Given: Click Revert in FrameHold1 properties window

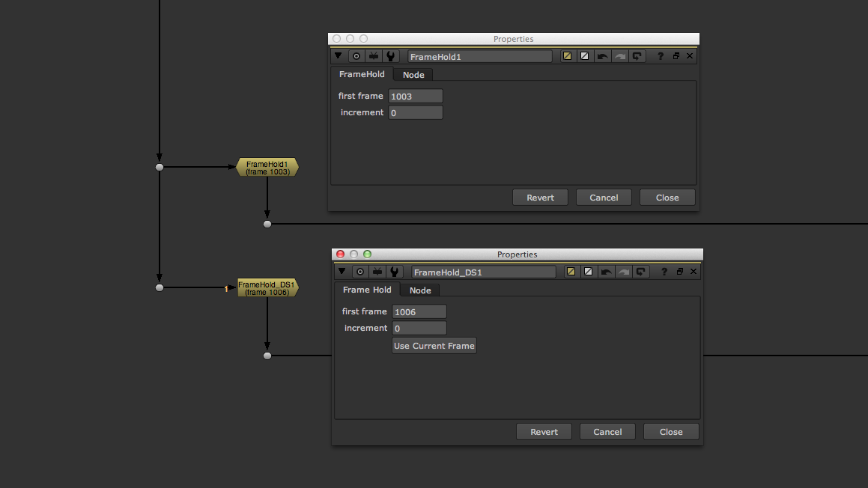Looking at the screenshot, I should tap(540, 198).
